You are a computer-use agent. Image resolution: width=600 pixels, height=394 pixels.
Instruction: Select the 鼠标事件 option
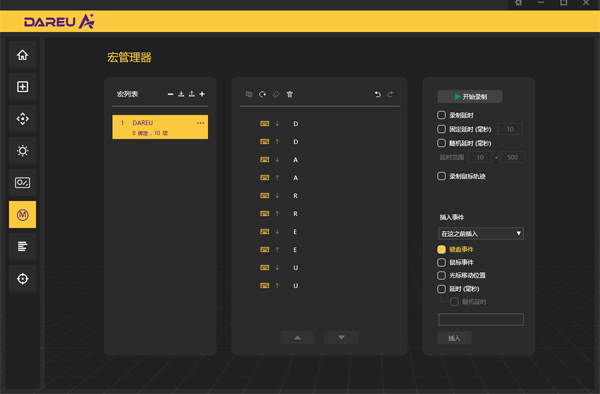441,262
